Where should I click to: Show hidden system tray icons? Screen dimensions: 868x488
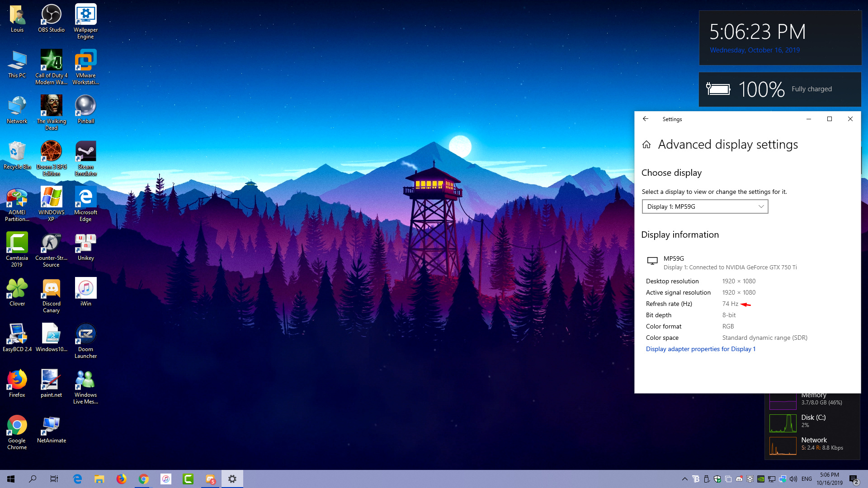[x=684, y=479]
